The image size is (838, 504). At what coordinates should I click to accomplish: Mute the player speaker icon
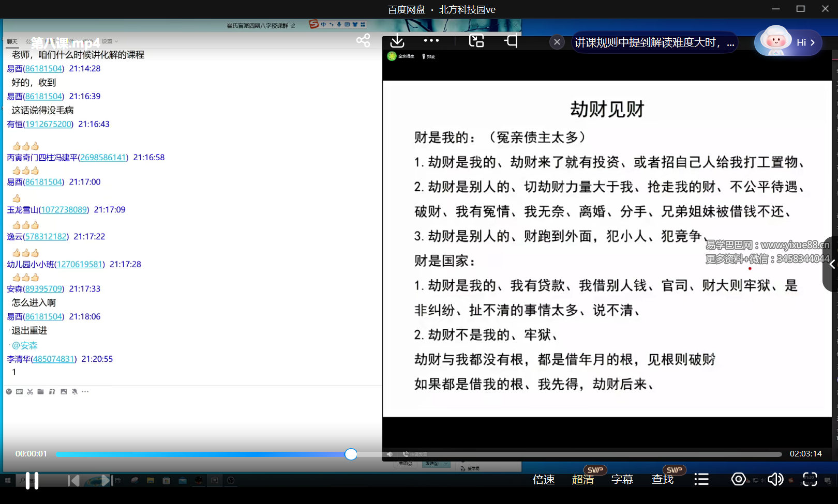tap(775, 480)
